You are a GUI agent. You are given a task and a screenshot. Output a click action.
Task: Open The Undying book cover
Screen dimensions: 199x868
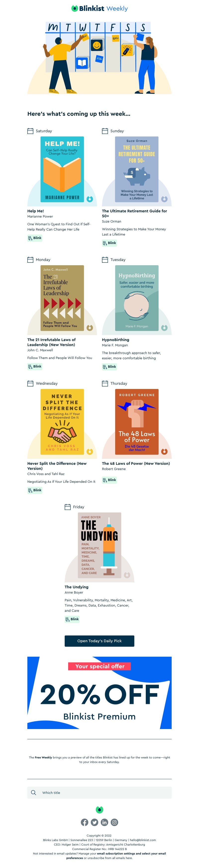(x=99, y=545)
